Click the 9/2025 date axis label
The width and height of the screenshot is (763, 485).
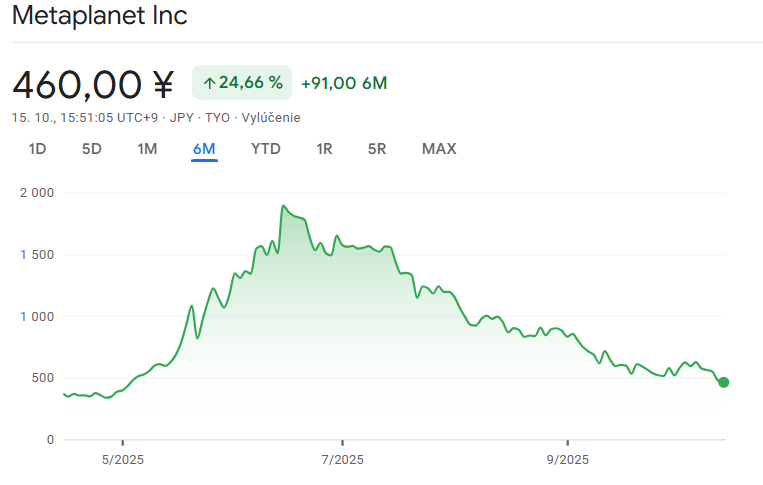567,459
